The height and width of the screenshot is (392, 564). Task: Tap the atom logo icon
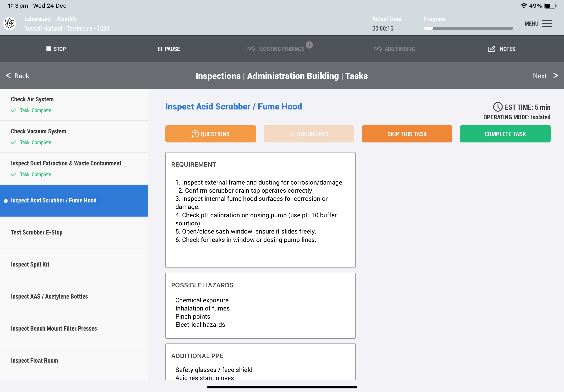(x=10, y=24)
